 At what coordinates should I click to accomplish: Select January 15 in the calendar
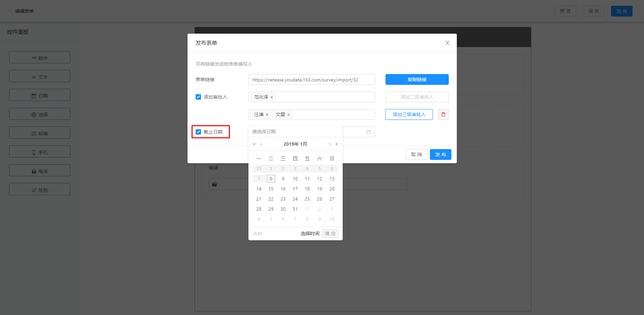coord(271,189)
